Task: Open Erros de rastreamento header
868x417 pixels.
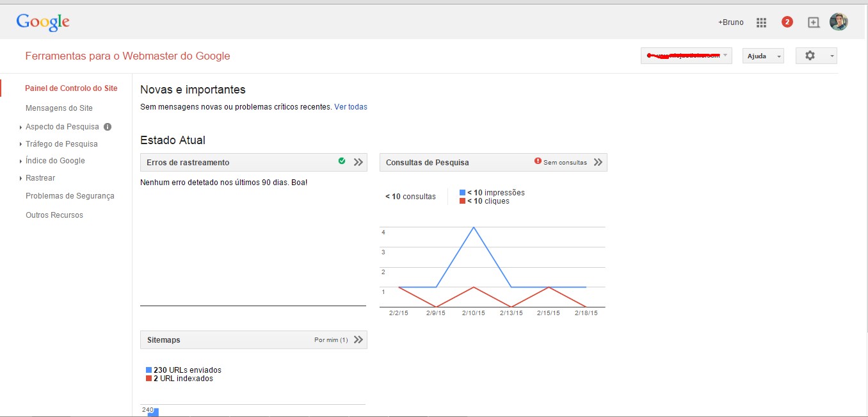Action: click(253, 162)
